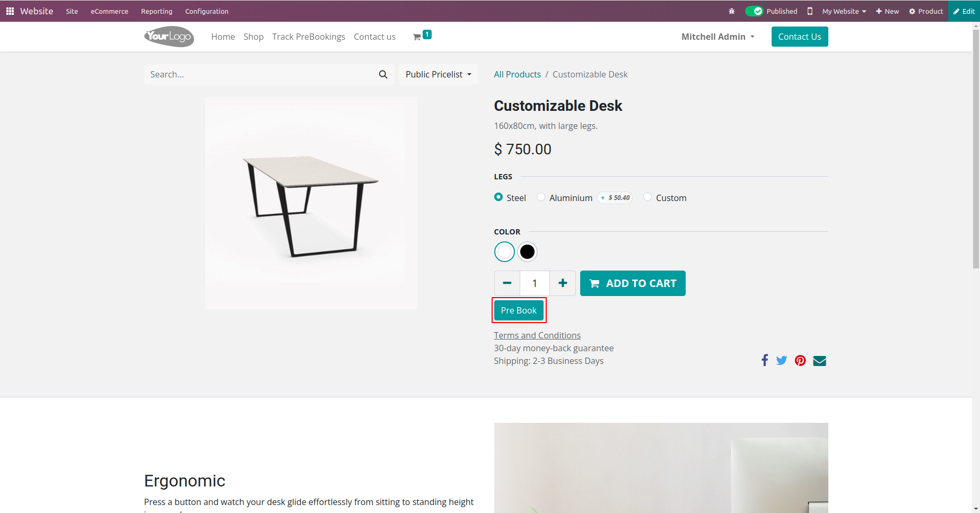
Task: Click the bug debug icon
Action: 732,11
